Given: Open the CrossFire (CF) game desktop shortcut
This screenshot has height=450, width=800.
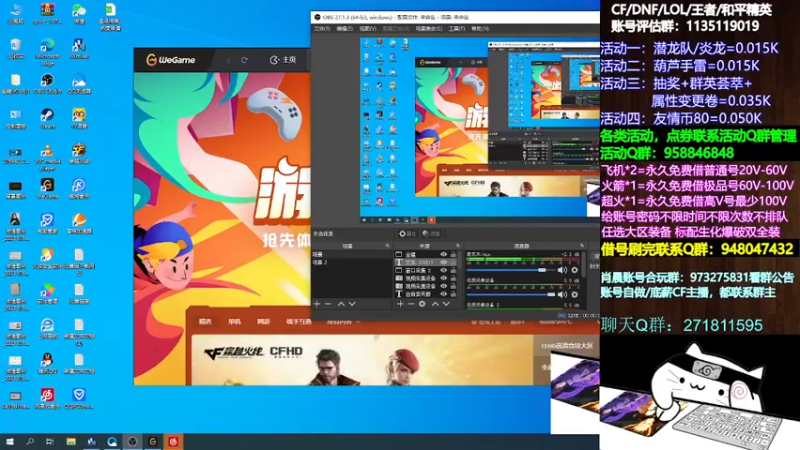Looking at the screenshot, I should click(x=79, y=153).
